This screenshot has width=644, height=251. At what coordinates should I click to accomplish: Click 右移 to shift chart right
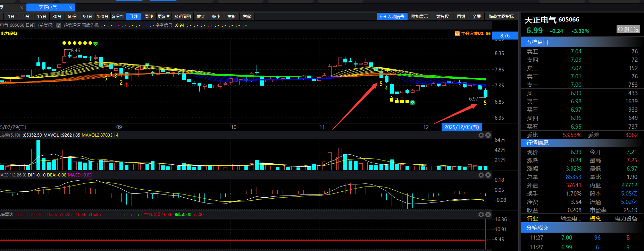[247, 16]
